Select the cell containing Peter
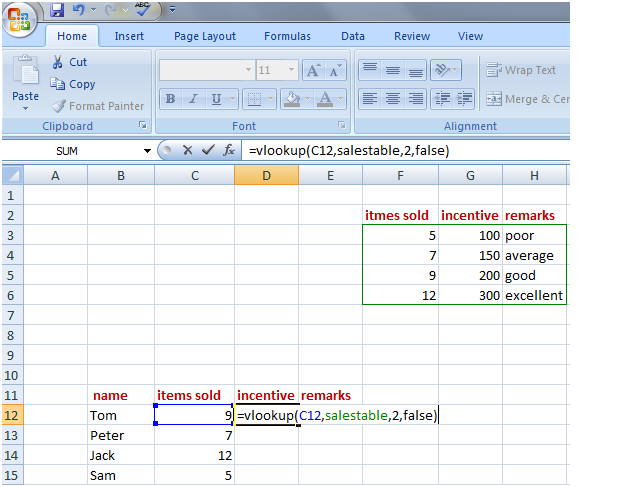Viewport: 627px width, 487px height. click(121, 435)
